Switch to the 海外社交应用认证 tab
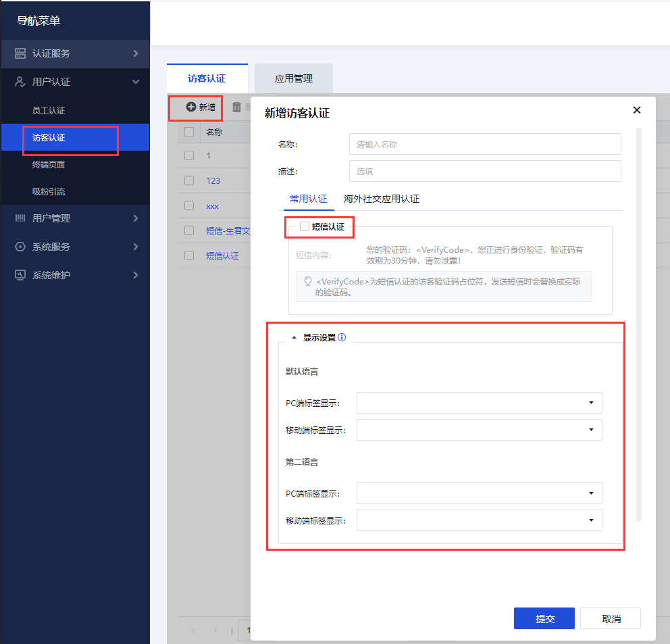The image size is (670, 644). (382, 199)
